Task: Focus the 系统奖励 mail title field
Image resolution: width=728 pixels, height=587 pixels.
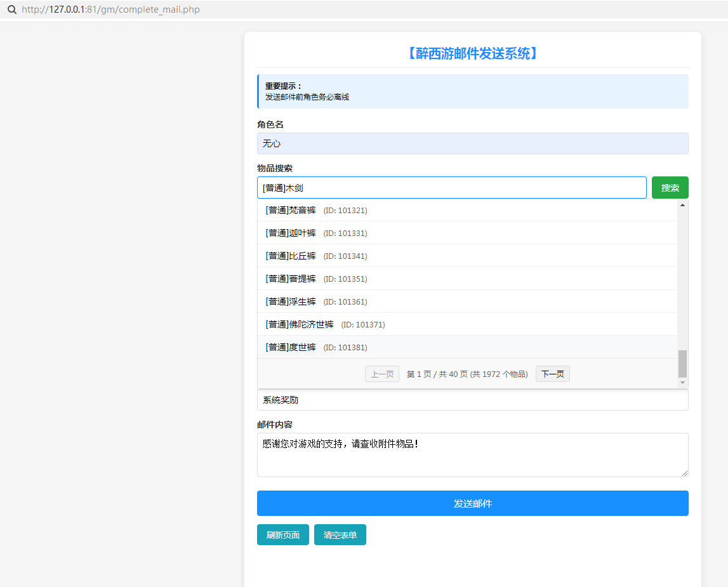Action: [473, 400]
